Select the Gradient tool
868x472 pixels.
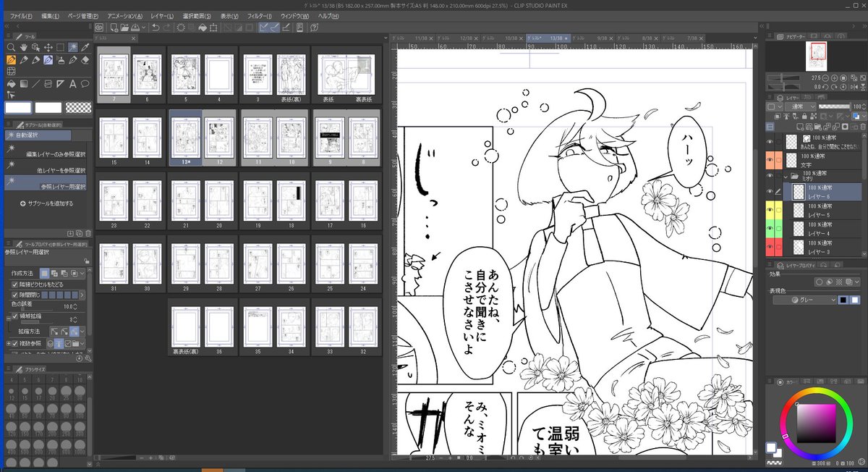click(x=24, y=84)
